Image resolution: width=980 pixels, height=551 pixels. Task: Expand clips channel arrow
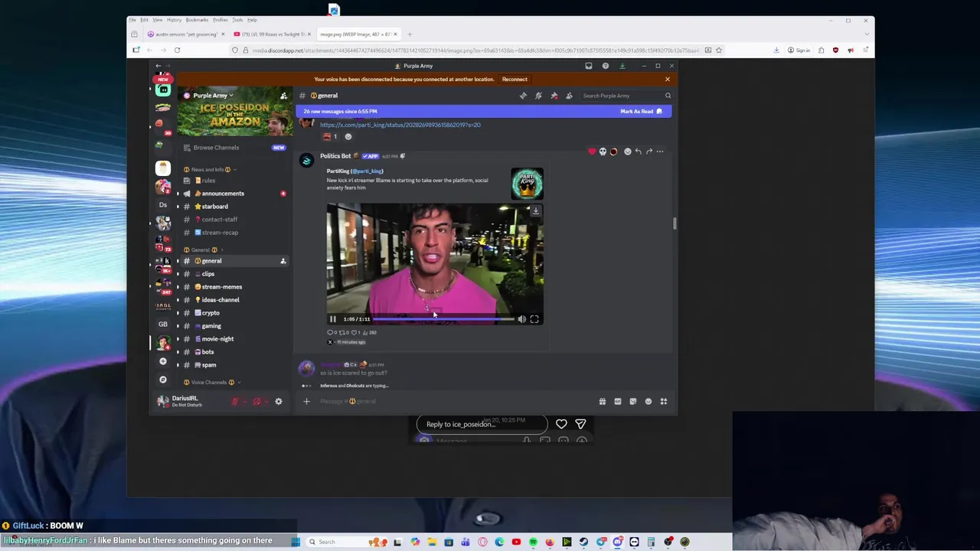click(178, 274)
